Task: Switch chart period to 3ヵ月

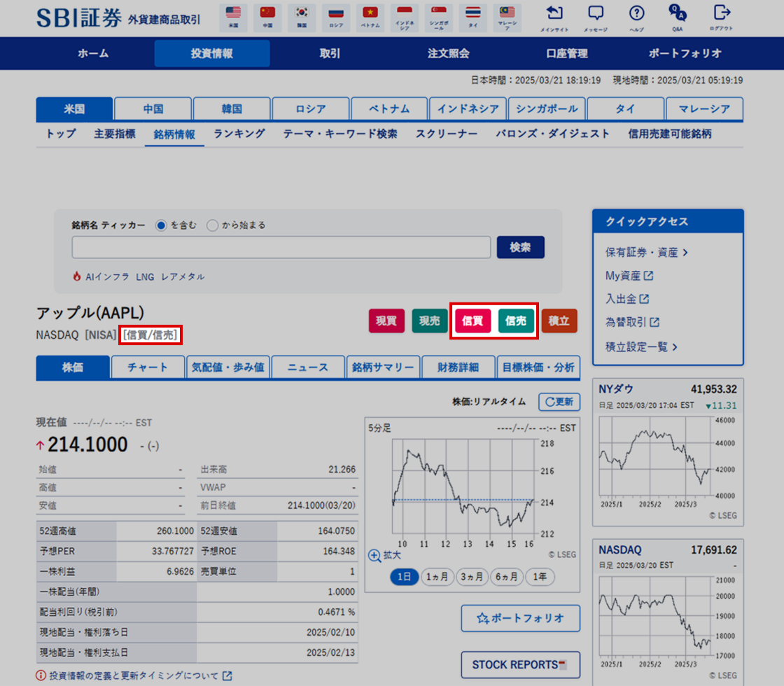Action: coord(472,577)
